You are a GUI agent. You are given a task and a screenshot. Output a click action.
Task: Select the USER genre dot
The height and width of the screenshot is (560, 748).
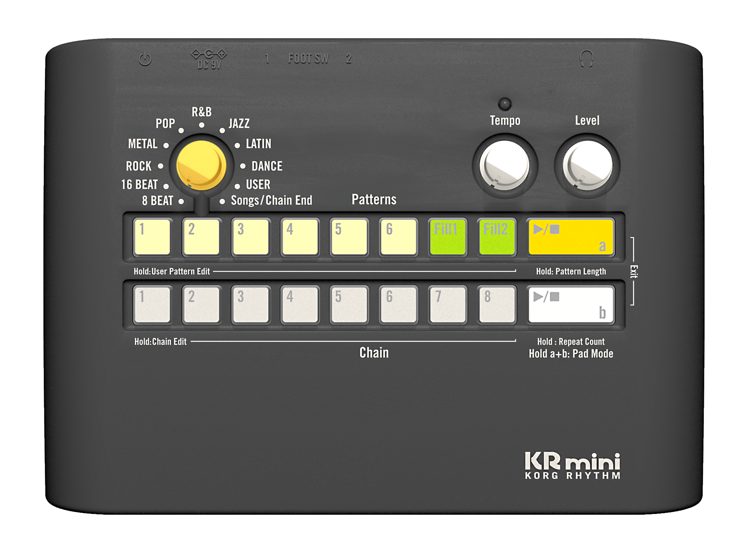click(x=237, y=186)
